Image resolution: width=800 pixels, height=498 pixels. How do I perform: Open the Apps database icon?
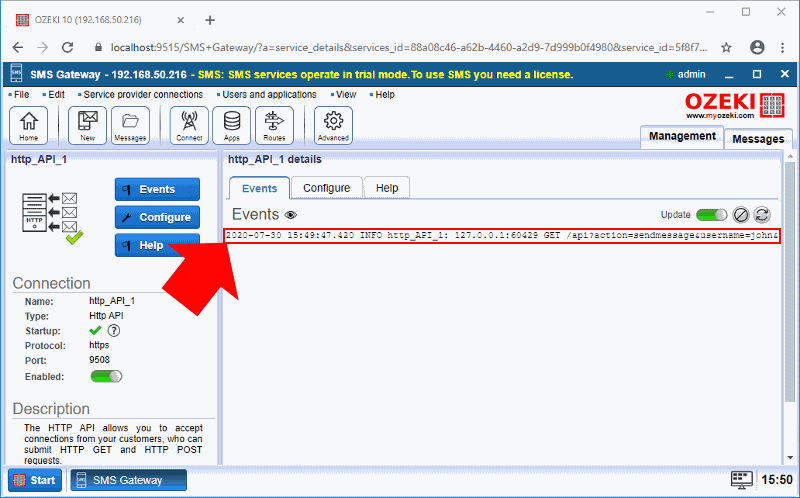[231, 125]
